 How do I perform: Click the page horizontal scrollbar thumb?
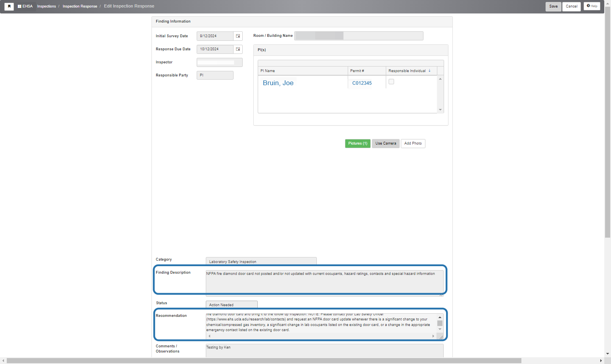[x=264, y=361]
